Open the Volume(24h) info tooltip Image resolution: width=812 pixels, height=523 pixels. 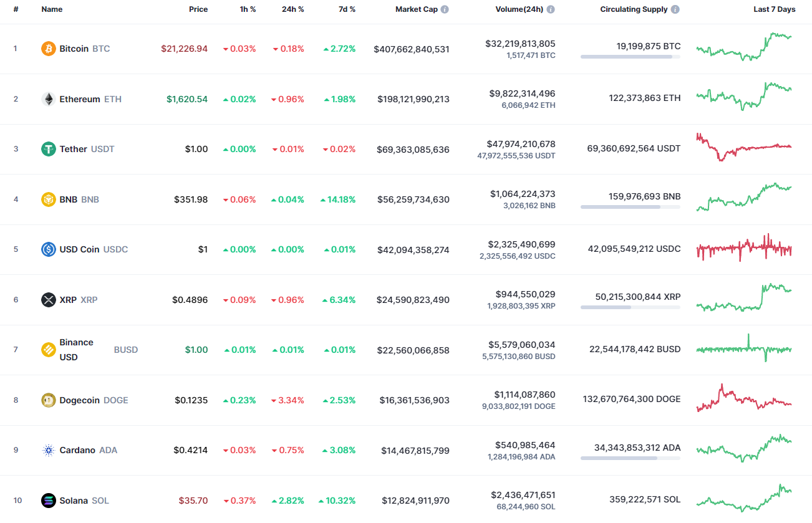pyautogui.click(x=549, y=9)
